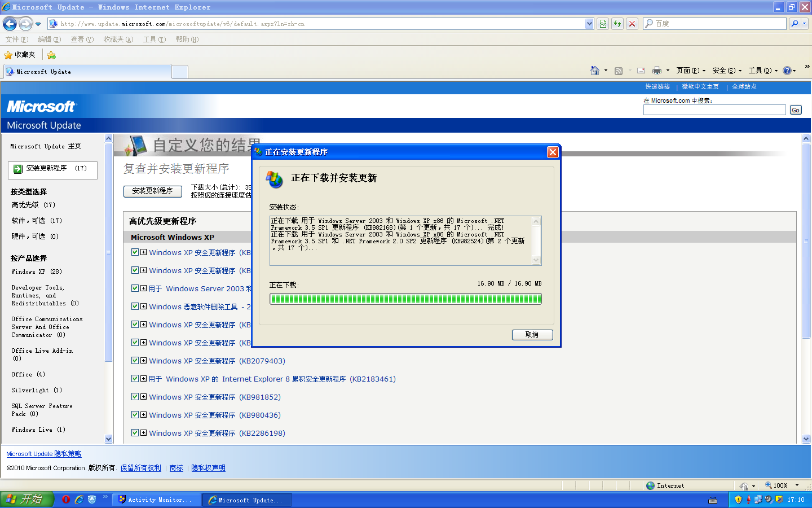Launch Opera from the quick launch bar
This screenshot has width=812, height=508.
click(66, 500)
